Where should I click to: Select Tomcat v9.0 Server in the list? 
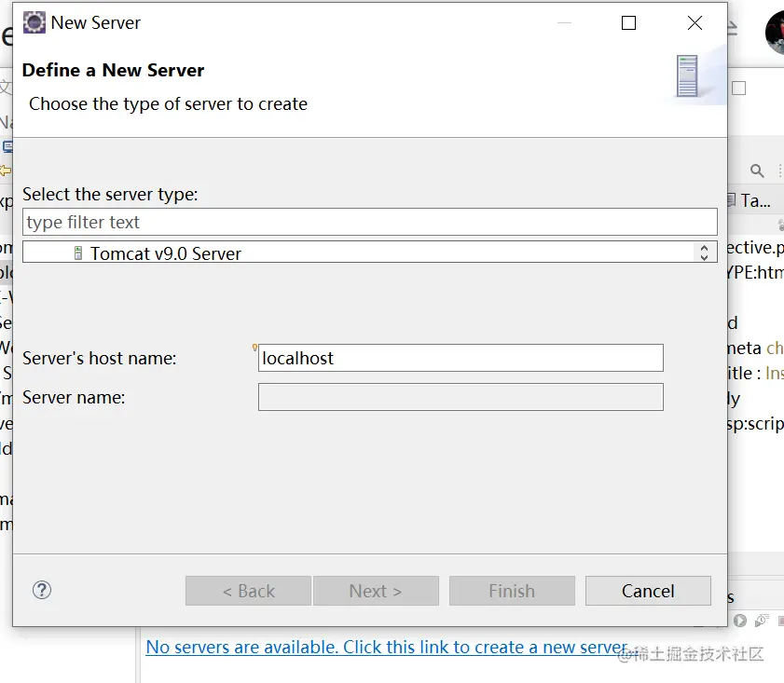pyautogui.click(x=166, y=253)
